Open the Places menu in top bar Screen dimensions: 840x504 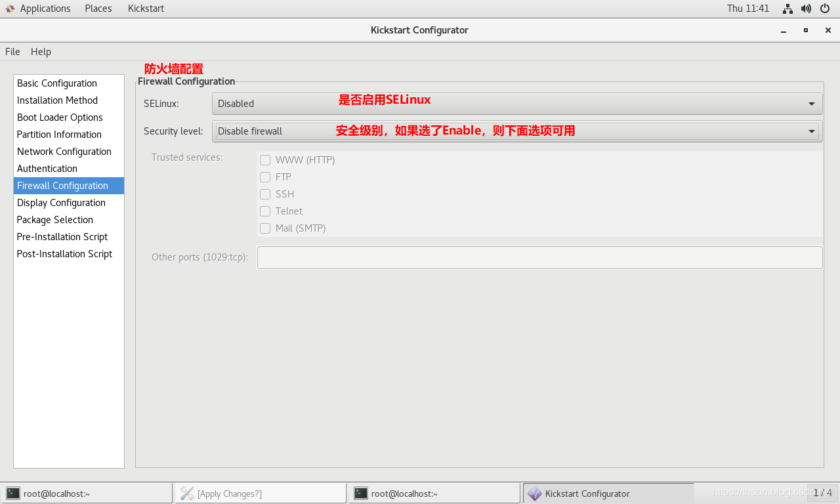point(98,9)
